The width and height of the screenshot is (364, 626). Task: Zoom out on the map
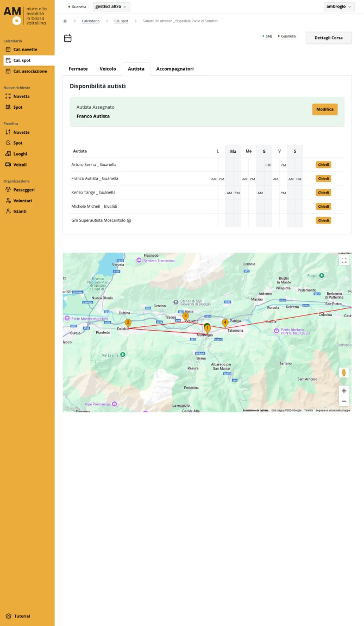[x=343, y=401]
